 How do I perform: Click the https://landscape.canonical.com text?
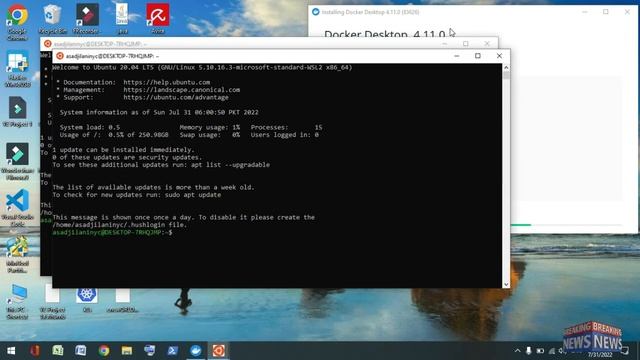click(182, 90)
